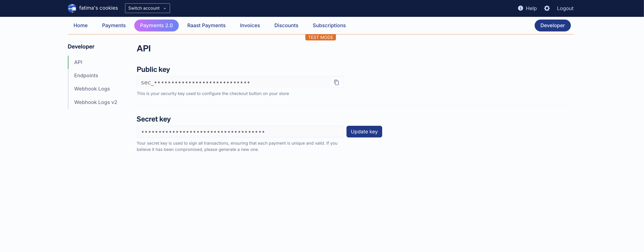Open settings via the gear icon
Viewport: 644px width, 252px height.
[x=547, y=8]
